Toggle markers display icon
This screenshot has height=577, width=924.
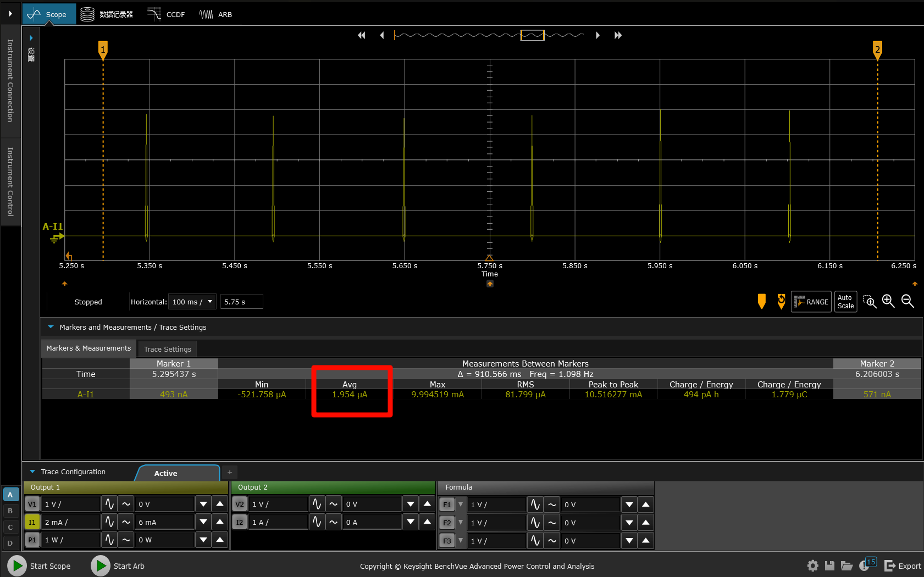[761, 301]
